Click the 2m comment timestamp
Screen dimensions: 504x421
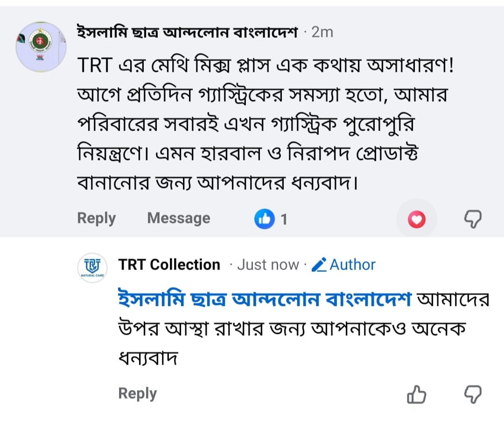tap(322, 33)
